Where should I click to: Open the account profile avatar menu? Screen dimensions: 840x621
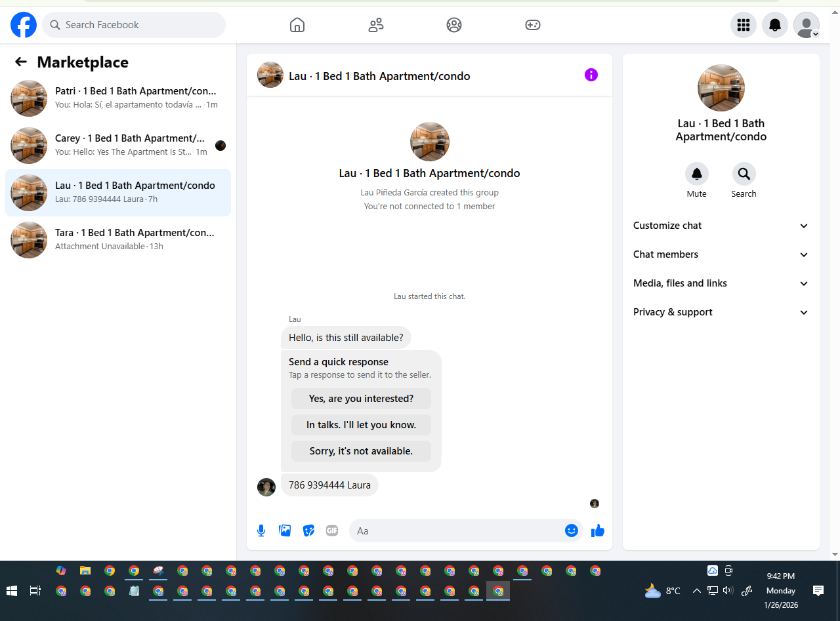pyautogui.click(x=807, y=25)
